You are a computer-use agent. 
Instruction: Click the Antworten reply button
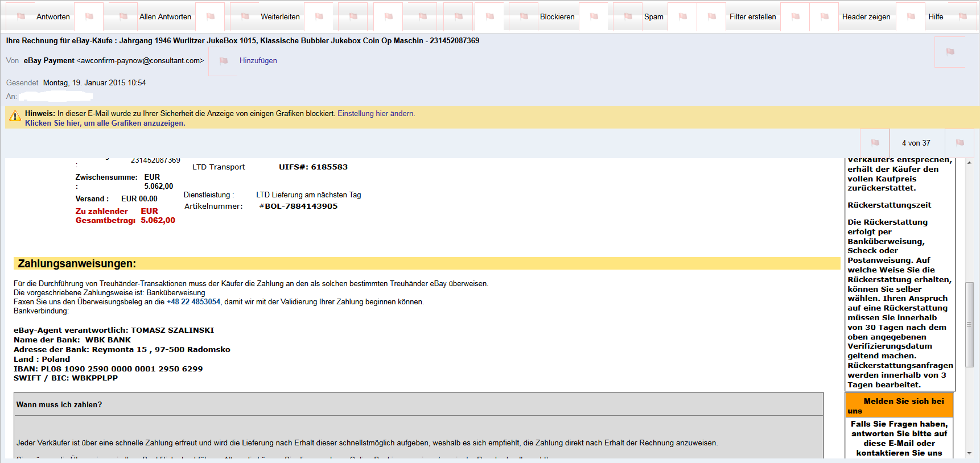53,16
